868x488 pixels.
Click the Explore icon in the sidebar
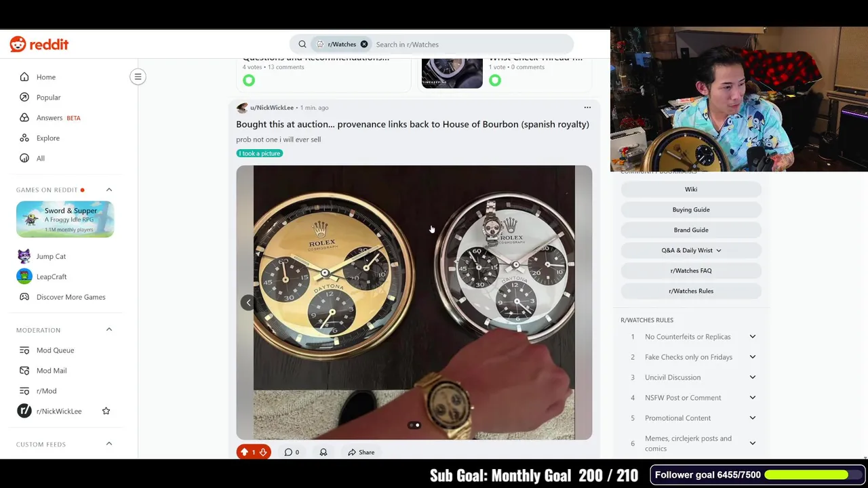coord(24,138)
